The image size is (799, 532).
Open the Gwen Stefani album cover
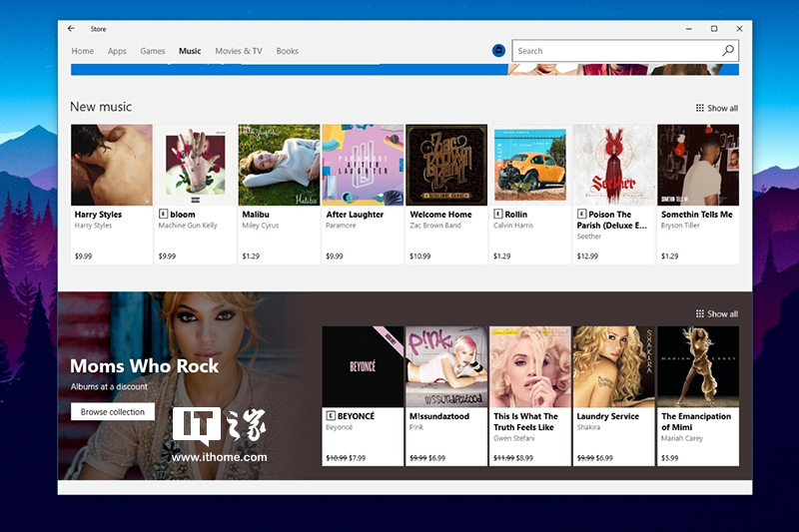(x=530, y=366)
